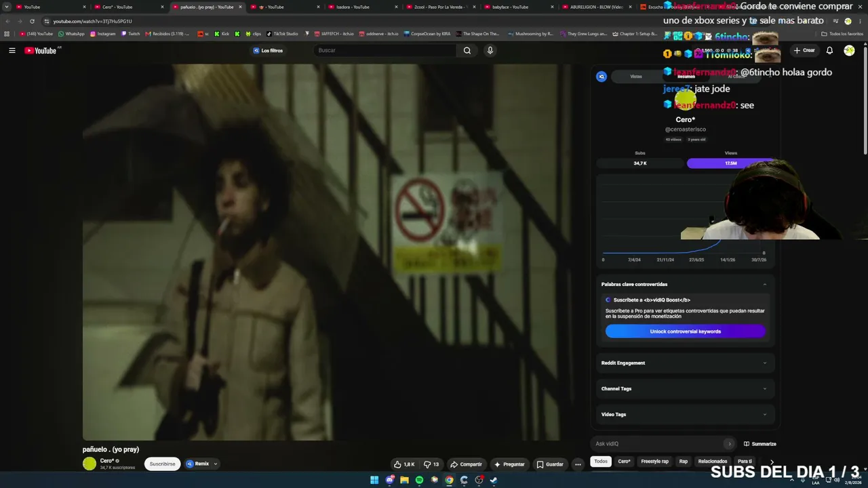Image resolution: width=868 pixels, height=488 pixels.
Task: Toggle the Los filtros button
Action: (x=268, y=50)
